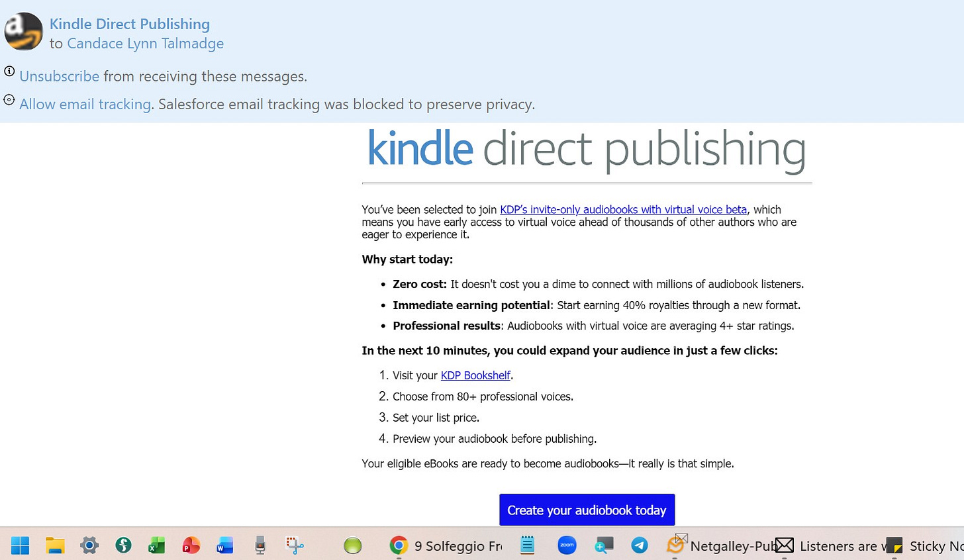This screenshot has height=560, width=964.
Task: Switch to the Netgalley-Pub mail window
Action: 720,545
